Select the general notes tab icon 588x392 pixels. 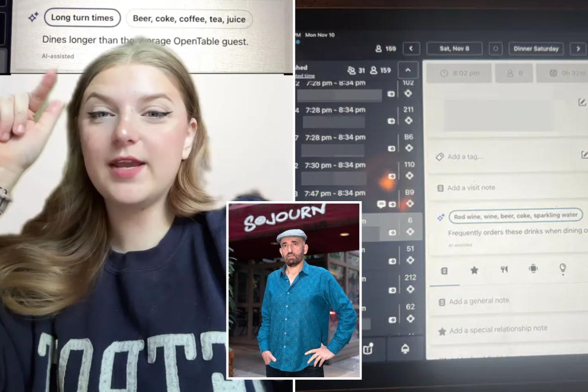[x=444, y=270]
